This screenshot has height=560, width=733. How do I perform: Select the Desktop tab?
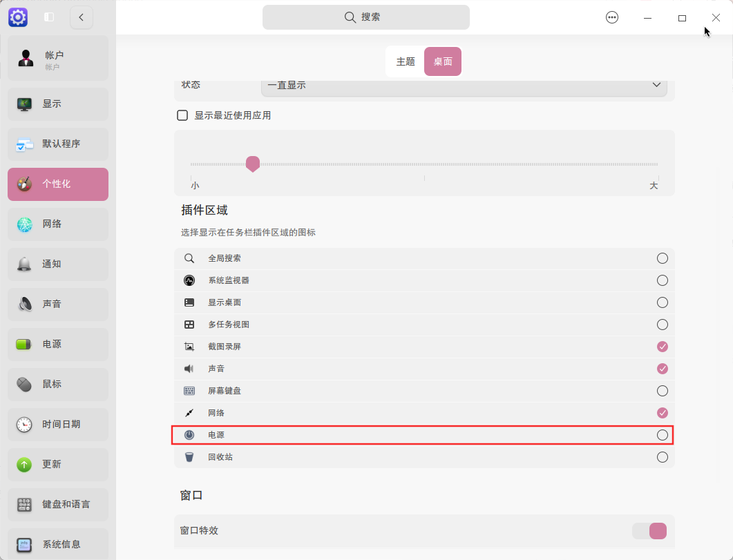[x=443, y=61]
